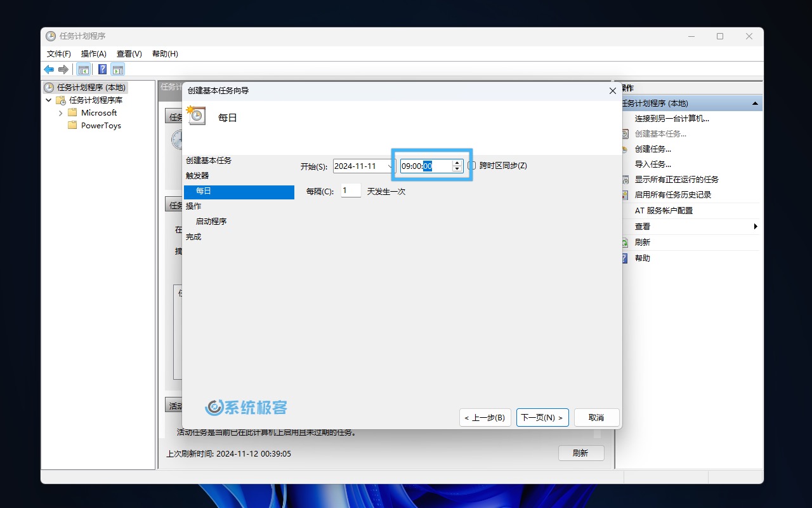
Task: Toggle the Action pane toolbar icon
Action: (x=118, y=69)
